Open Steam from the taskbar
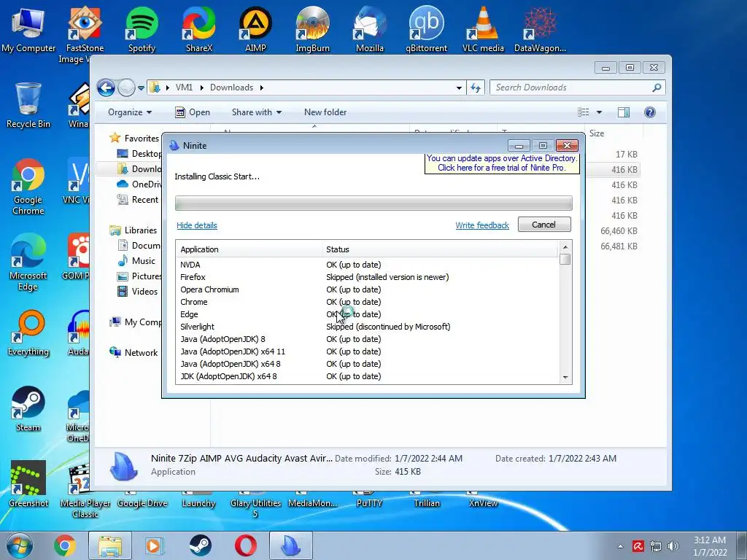The height and width of the screenshot is (560, 747). tap(200, 545)
